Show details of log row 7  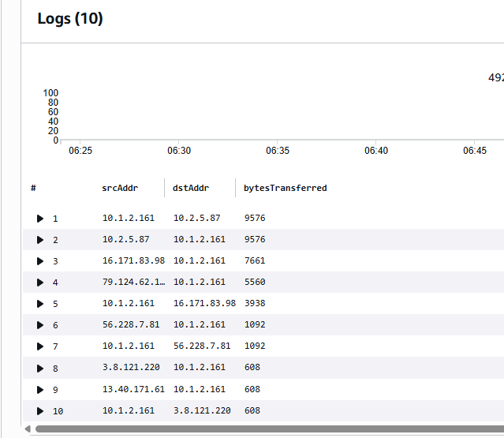tap(40, 346)
